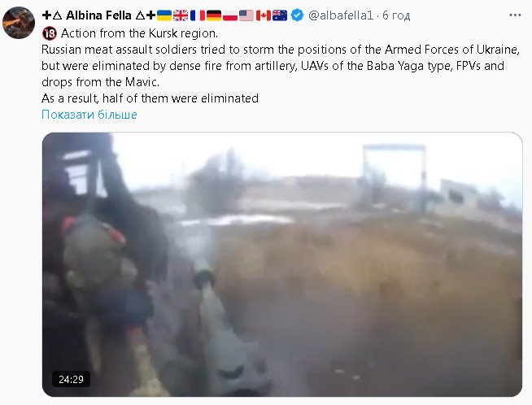Click the Canada flag emoji in name

(264, 15)
